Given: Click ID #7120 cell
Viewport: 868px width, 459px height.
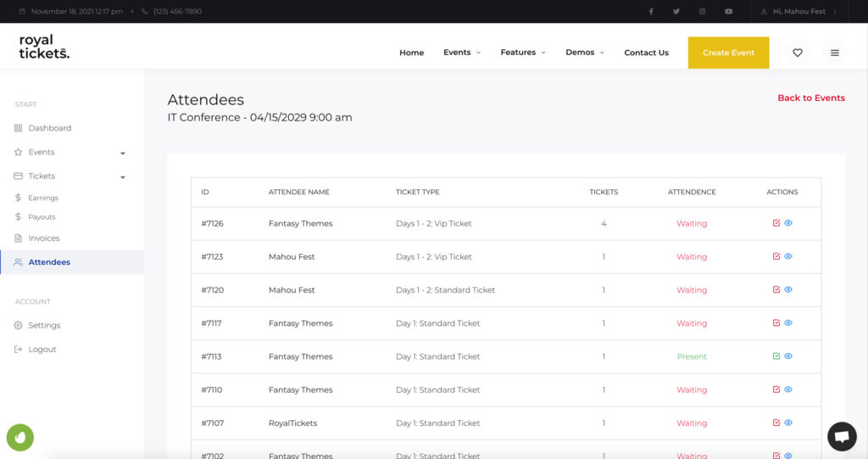Looking at the screenshot, I should pyautogui.click(x=213, y=290).
